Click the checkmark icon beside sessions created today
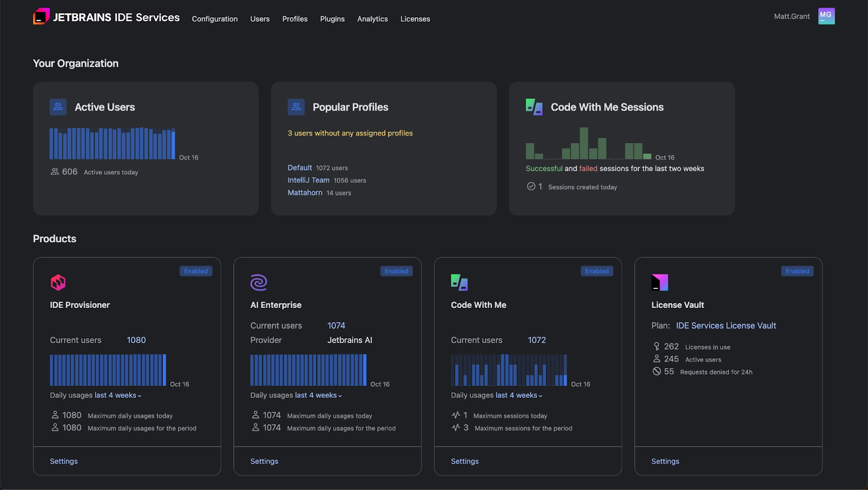Screen dimensions: 868x490 [x=531, y=186]
